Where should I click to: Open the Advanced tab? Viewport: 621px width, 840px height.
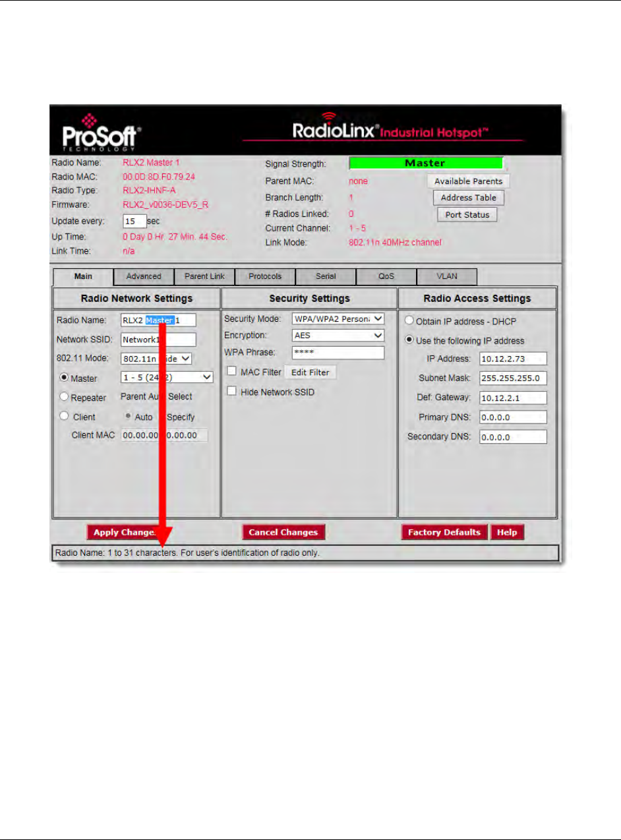pyautogui.click(x=144, y=277)
